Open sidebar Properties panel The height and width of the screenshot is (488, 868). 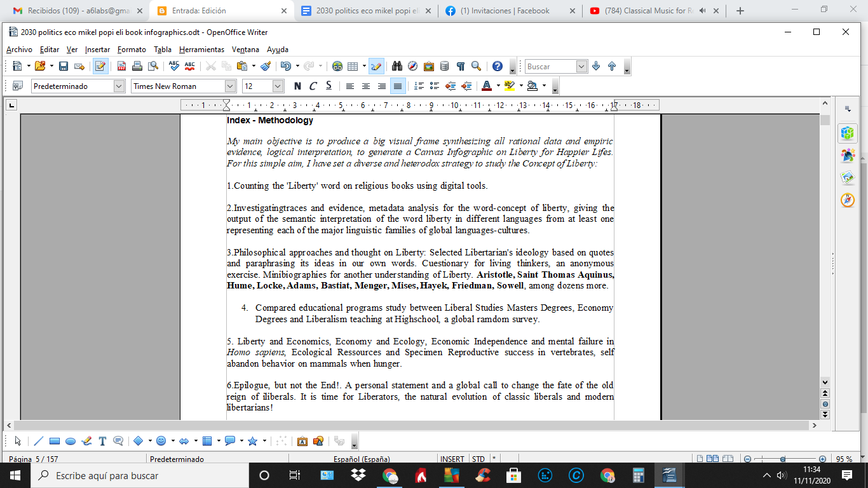tap(848, 133)
